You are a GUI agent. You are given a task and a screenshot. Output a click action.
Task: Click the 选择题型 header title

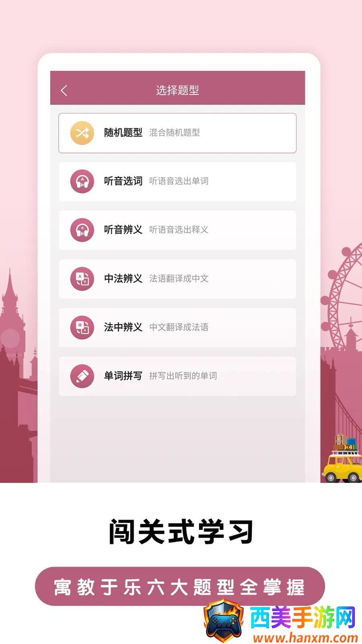point(177,90)
